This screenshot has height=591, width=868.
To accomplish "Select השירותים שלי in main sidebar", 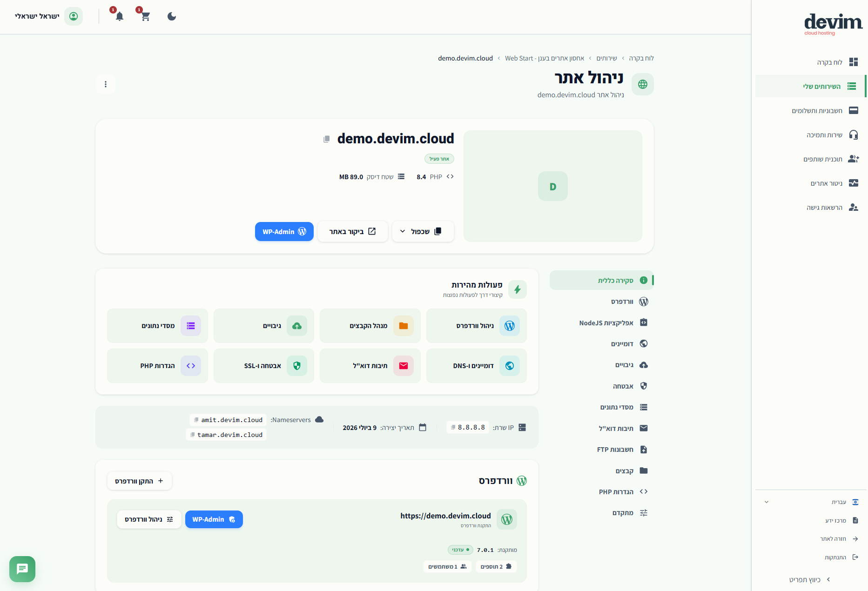I will click(810, 86).
